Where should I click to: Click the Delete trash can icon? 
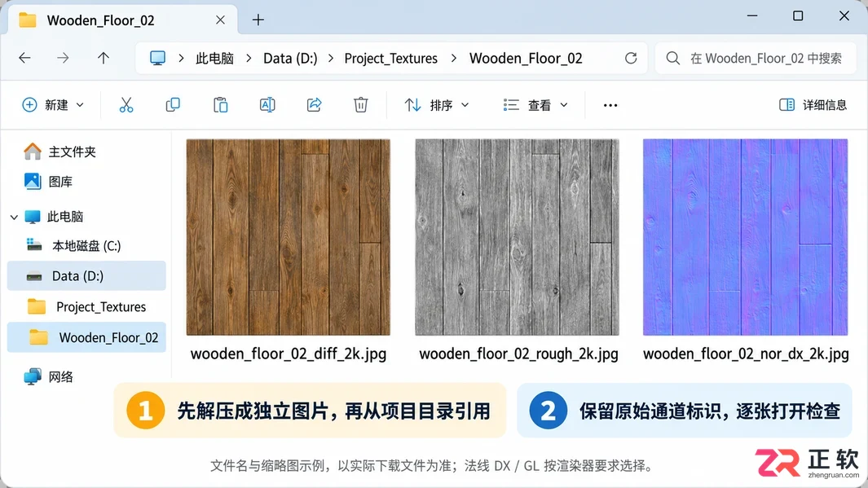361,104
